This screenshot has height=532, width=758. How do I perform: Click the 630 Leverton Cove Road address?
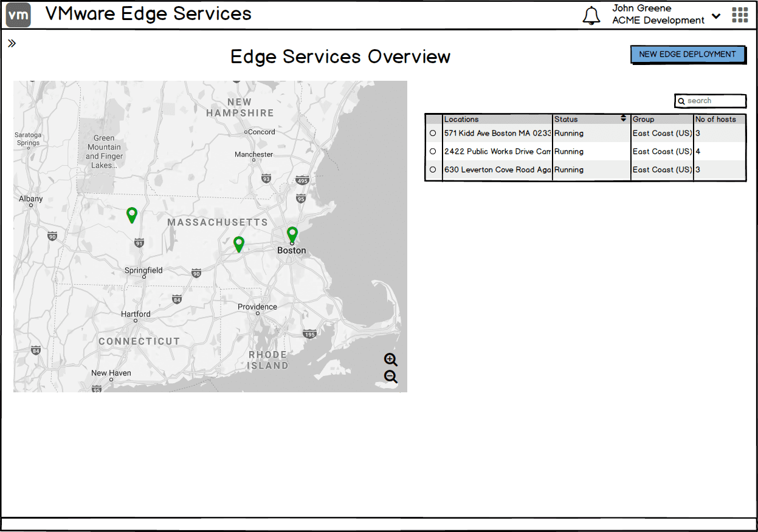pyautogui.click(x=497, y=169)
